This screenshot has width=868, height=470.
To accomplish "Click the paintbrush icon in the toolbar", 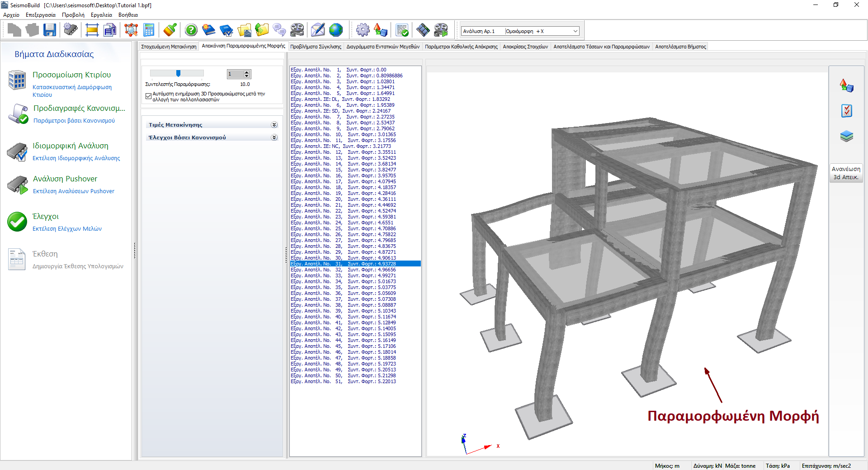I will pos(170,30).
